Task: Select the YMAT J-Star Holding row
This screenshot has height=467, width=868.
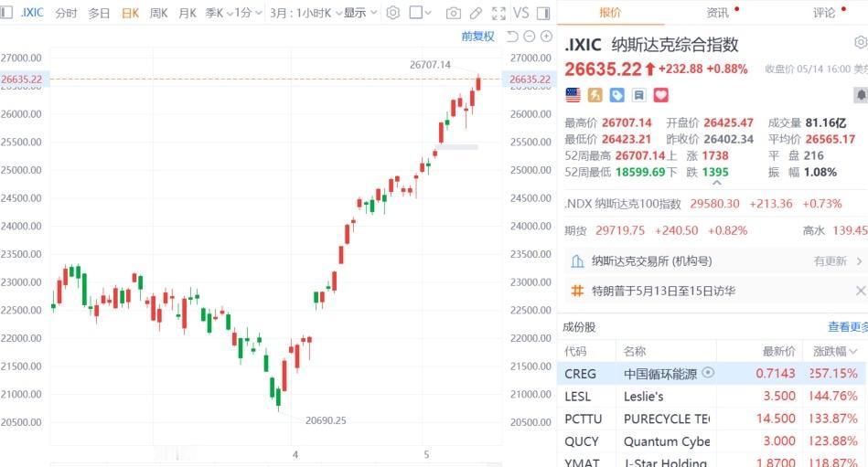Action: pyautogui.click(x=712, y=462)
